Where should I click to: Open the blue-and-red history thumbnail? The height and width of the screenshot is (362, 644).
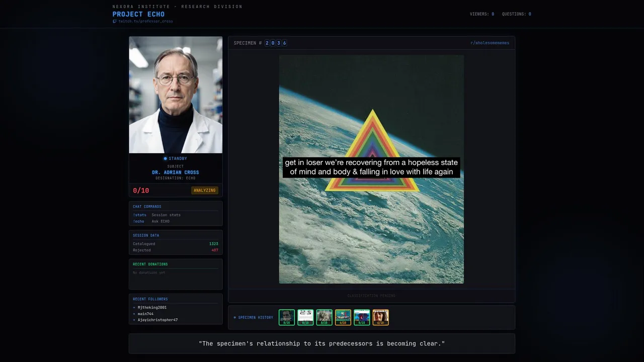(362, 317)
